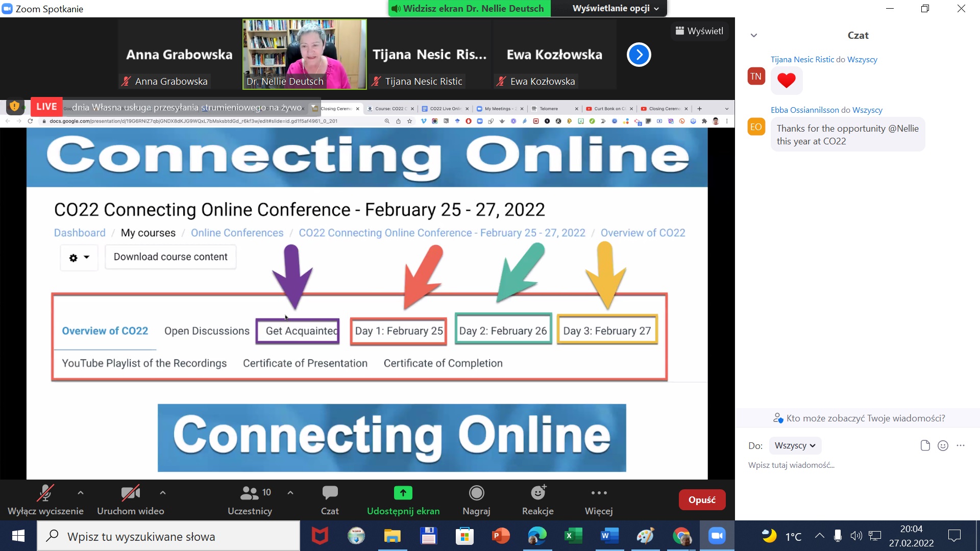Open Windows notification center
Screen dimensions: 980x551
click(x=954, y=536)
